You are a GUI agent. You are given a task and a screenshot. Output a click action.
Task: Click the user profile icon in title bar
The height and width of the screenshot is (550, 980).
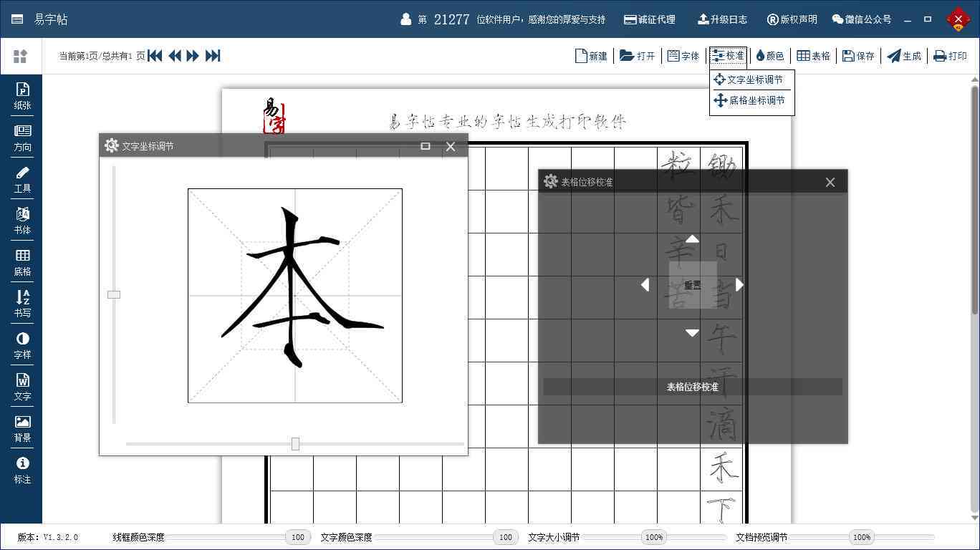tap(406, 19)
